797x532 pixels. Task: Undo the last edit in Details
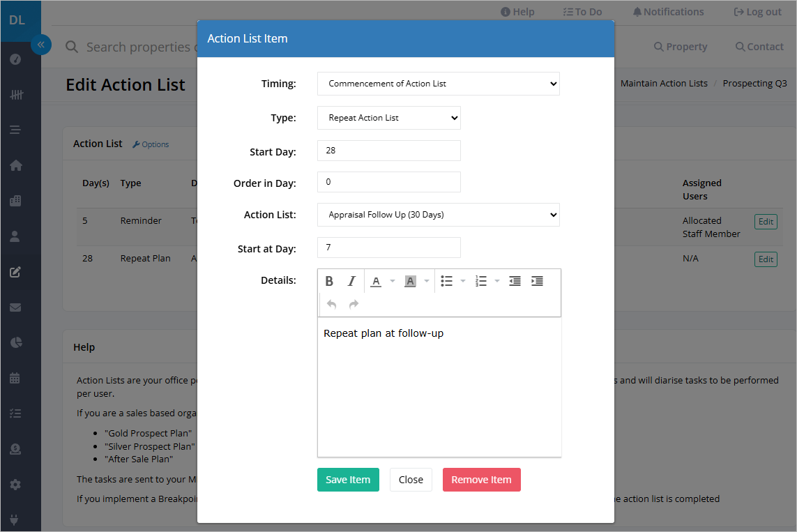331,303
